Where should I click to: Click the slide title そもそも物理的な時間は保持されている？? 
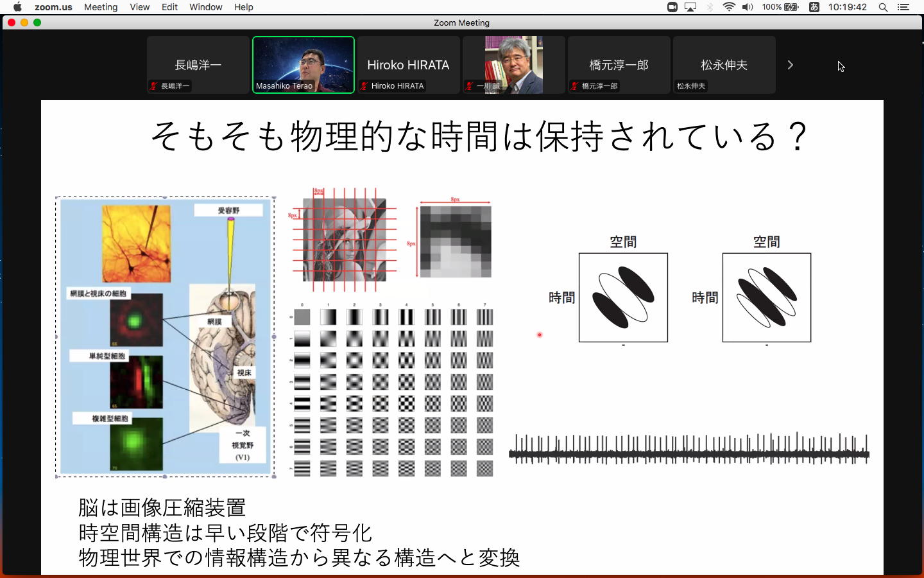click(479, 136)
